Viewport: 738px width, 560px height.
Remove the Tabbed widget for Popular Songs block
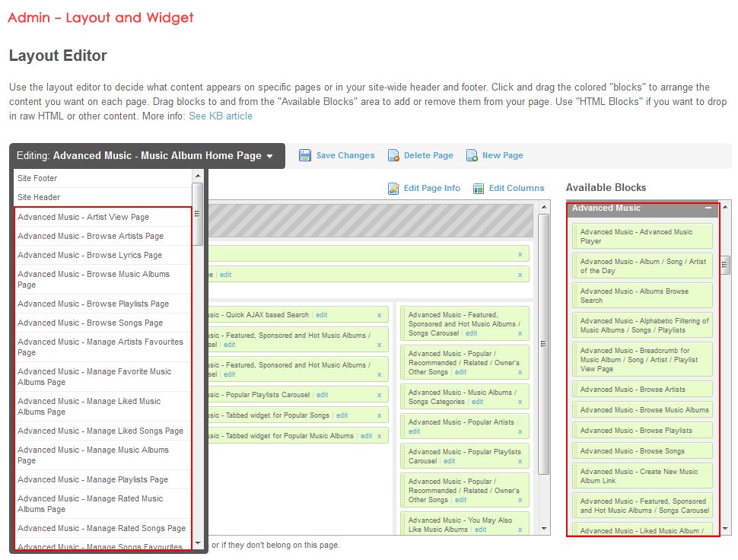click(x=379, y=415)
